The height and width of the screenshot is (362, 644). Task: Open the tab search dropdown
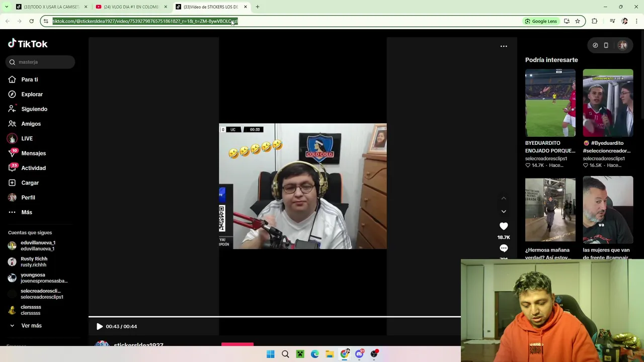click(6, 7)
